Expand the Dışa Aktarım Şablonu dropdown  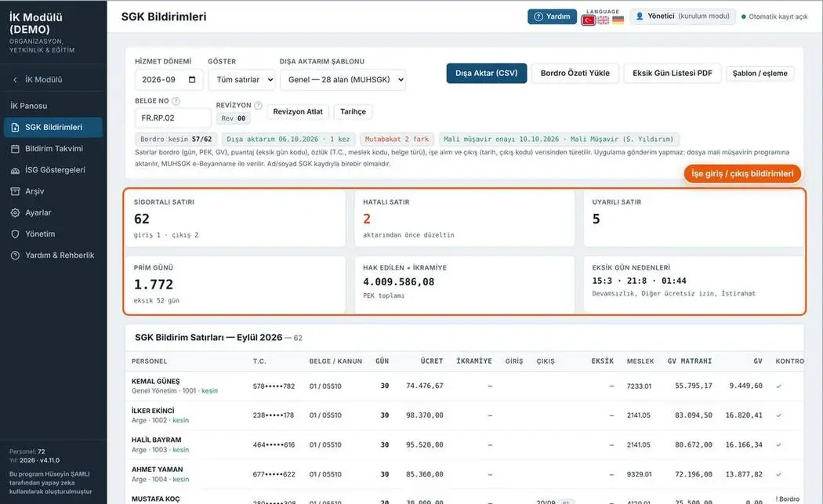343,79
